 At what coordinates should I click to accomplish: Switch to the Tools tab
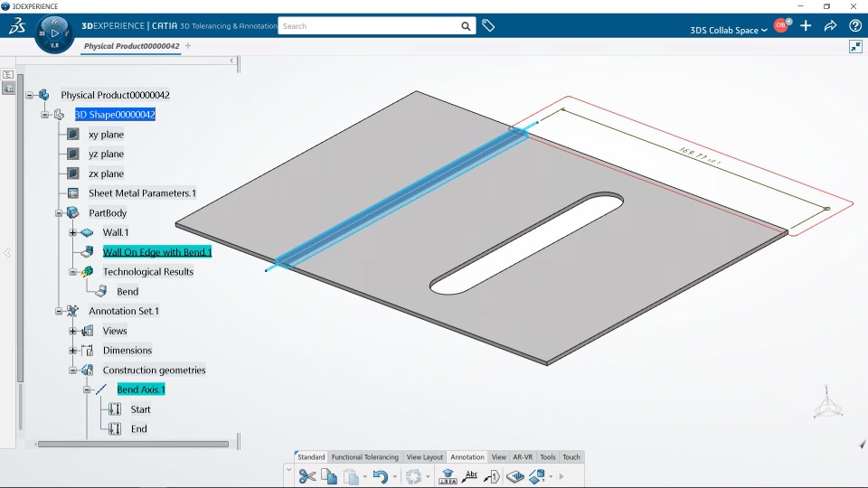pyautogui.click(x=548, y=457)
